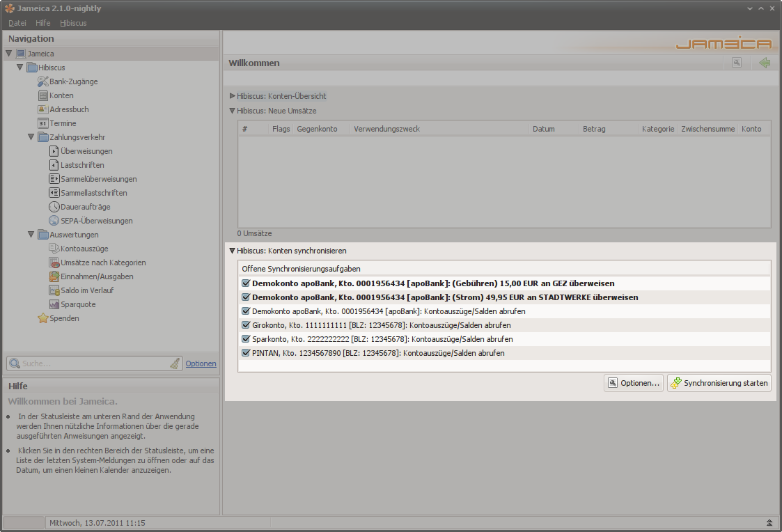Sort table by Betrag column
The image size is (782, 532).
pyautogui.click(x=609, y=129)
